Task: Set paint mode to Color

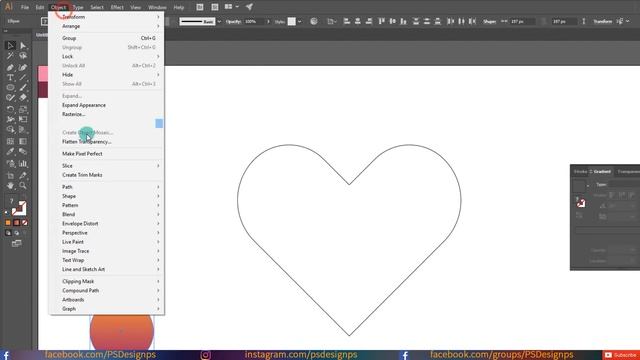Action: pyautogui.click(x=8, y=222)
